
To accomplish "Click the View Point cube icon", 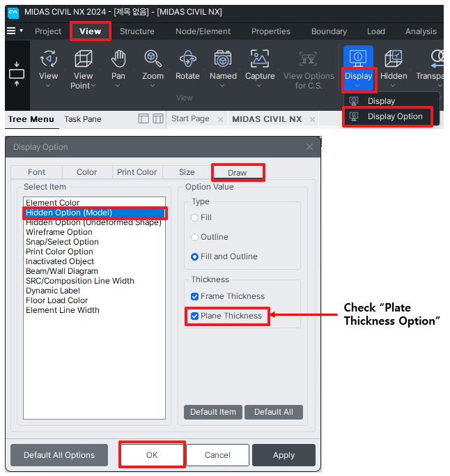I will click(83, 59).
